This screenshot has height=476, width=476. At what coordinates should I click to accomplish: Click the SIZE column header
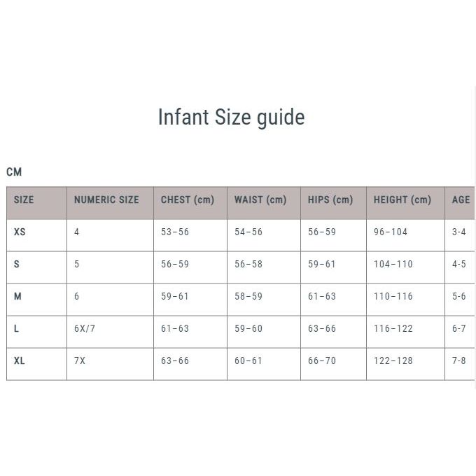click(x=24, y=200)
